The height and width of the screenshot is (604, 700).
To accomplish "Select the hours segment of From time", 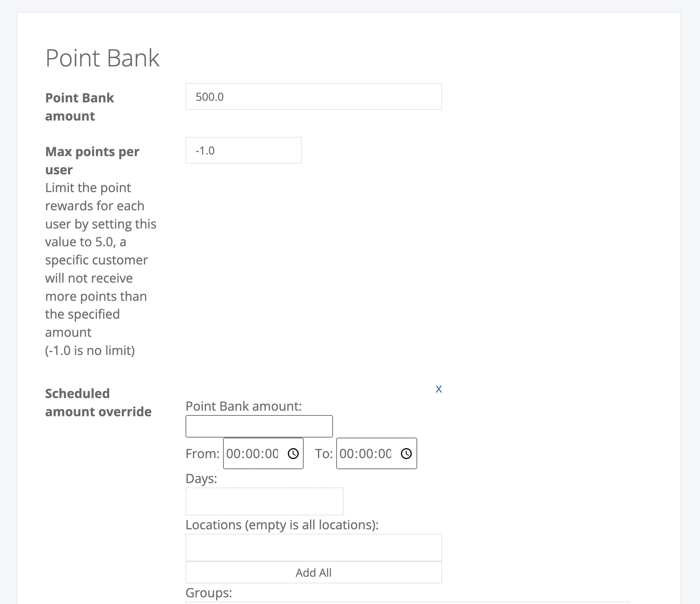I will pos(233,453).
